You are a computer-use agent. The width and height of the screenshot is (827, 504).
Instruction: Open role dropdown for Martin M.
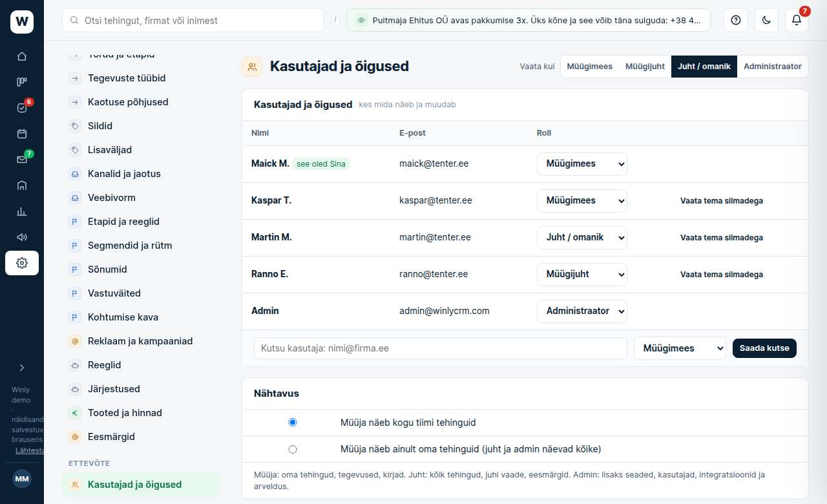coord(582,238)
